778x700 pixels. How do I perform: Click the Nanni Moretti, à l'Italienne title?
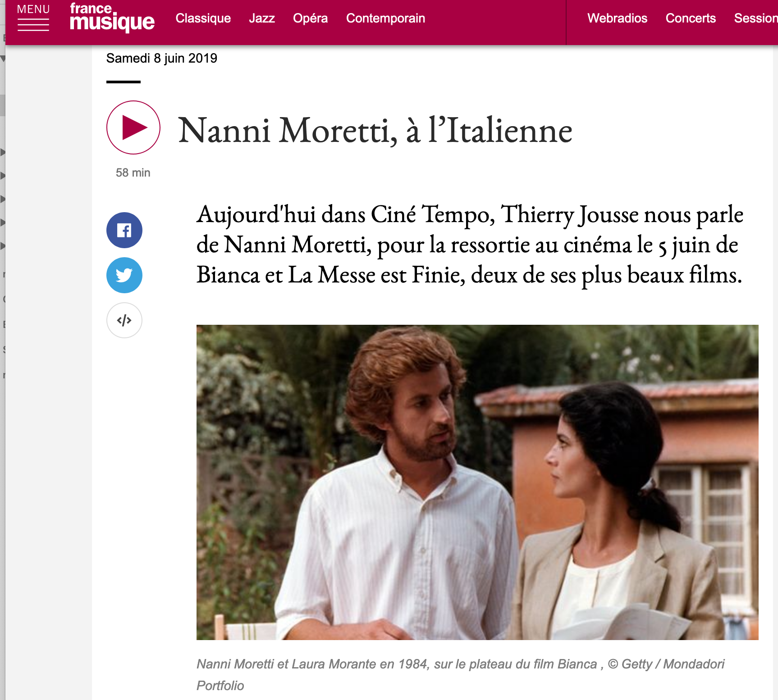(375, 130)
